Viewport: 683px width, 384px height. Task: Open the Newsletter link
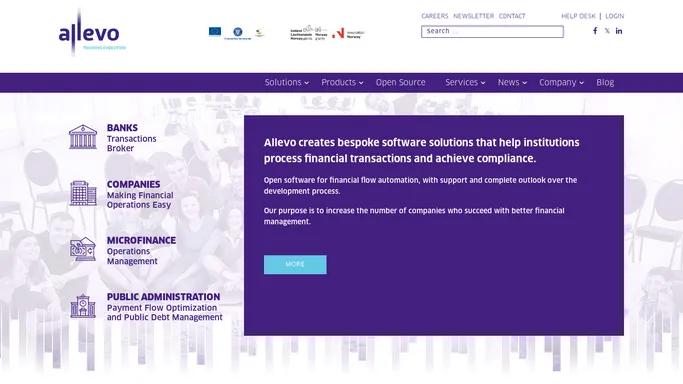tap(473, 16)
